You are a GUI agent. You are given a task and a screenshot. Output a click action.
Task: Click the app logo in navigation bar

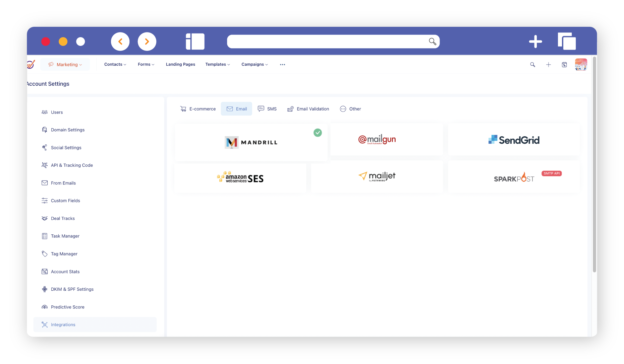tap(31, 64)
